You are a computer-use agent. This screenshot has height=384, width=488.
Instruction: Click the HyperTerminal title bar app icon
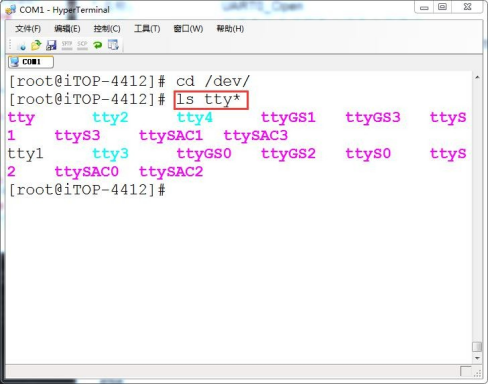coord(10,9)
